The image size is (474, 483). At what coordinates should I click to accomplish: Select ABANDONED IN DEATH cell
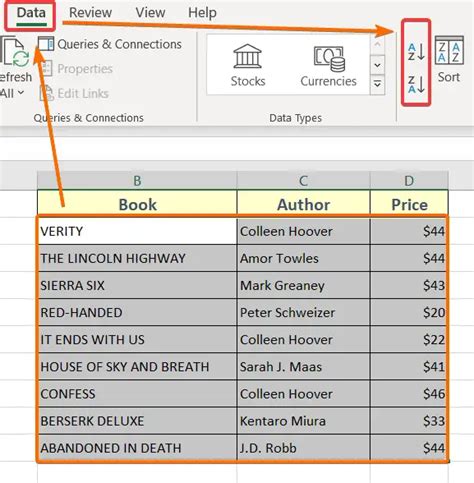(x=137, y=448)
